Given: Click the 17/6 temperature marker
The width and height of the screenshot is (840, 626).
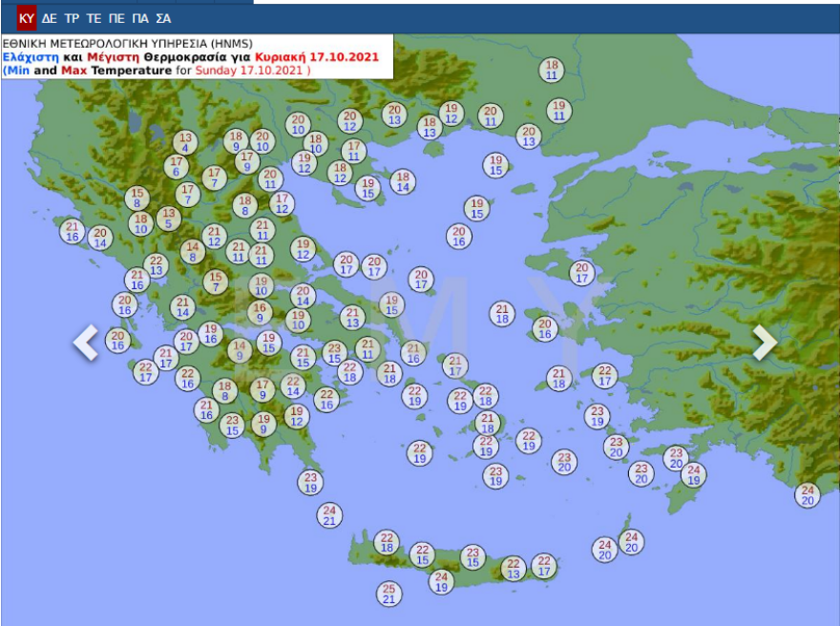Looking at the screenshot, I should 176,166.
